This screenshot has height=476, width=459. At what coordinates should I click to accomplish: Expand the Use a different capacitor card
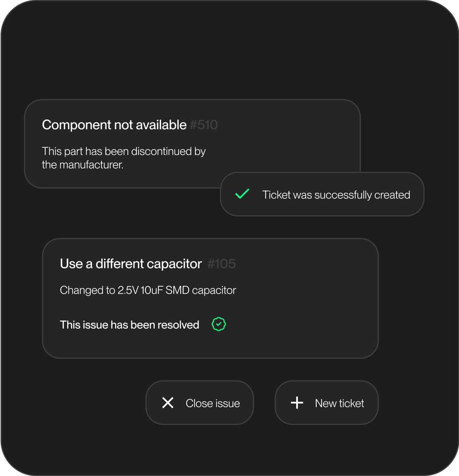tap(210, 297)
